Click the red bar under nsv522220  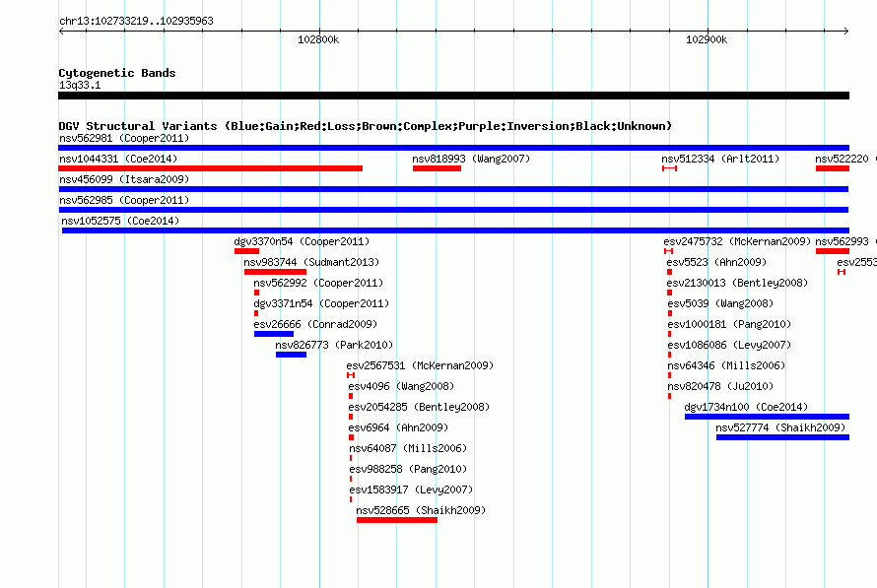833,168
